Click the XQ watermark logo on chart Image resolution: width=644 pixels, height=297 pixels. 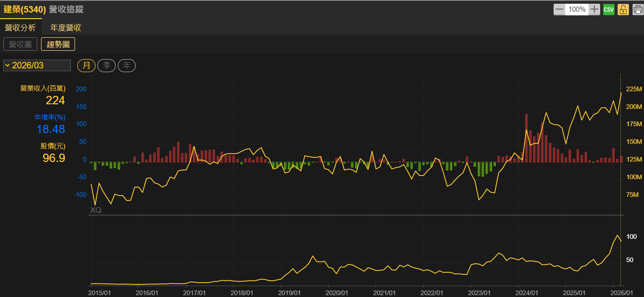pos(96,210)
